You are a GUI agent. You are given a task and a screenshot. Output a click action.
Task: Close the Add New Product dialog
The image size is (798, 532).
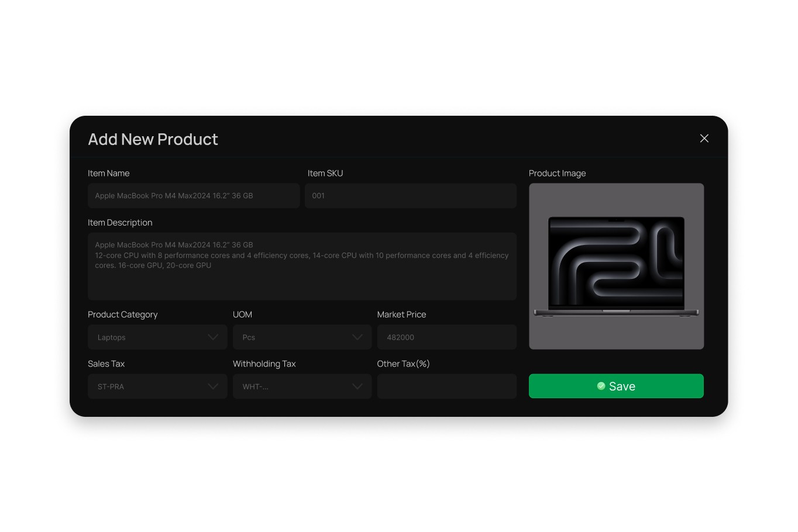pos(704,139)
